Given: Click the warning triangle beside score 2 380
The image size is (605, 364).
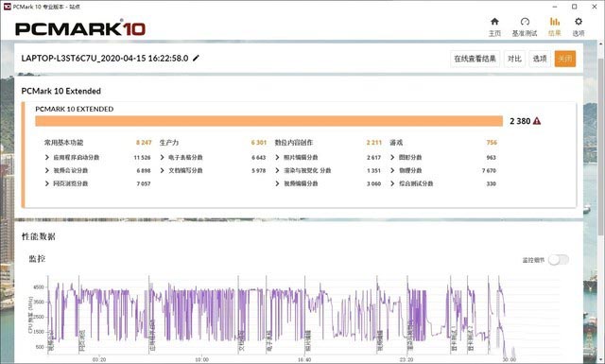Looking at the screenshot, I should click(x=537, y=121).
